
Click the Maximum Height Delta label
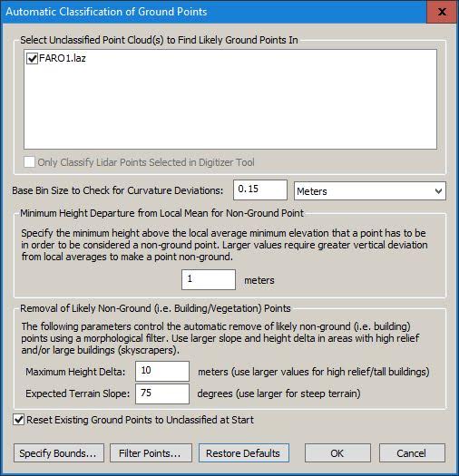coord(75,372)
